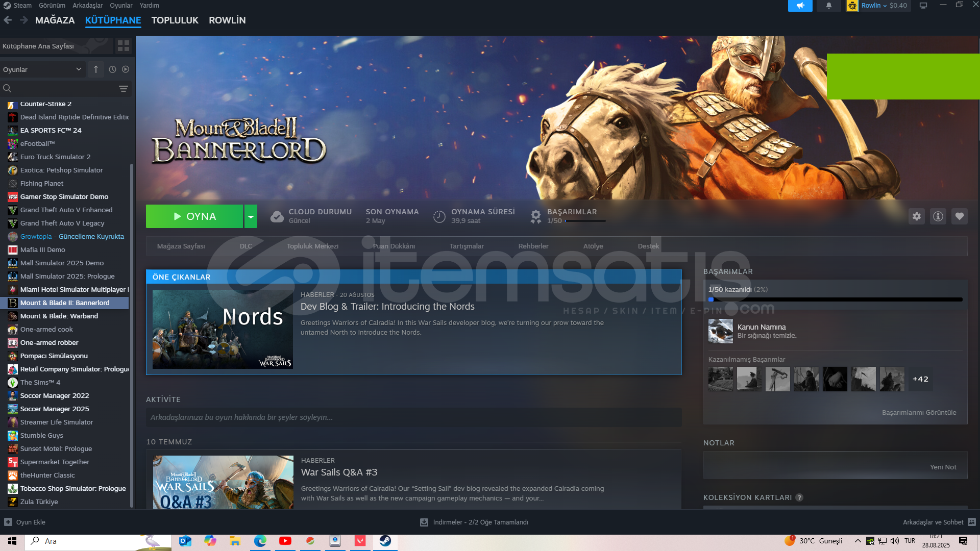Expand the Oyunlar category dropdown

[x=42, y=69]
